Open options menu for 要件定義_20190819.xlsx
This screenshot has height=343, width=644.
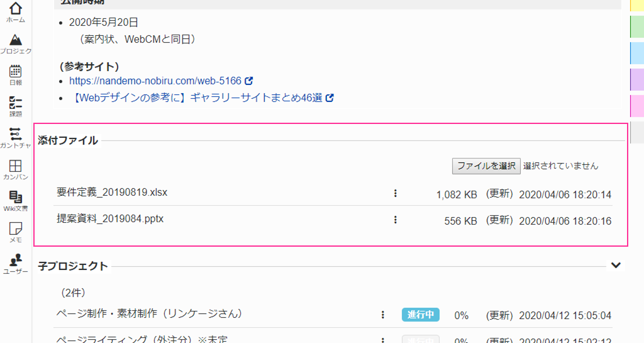point(396,194)
